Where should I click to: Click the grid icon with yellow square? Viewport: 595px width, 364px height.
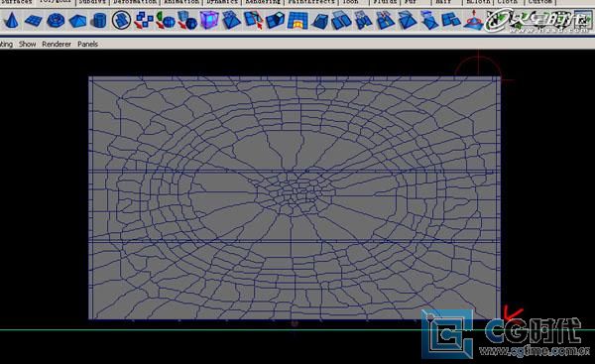pos(297,20)
